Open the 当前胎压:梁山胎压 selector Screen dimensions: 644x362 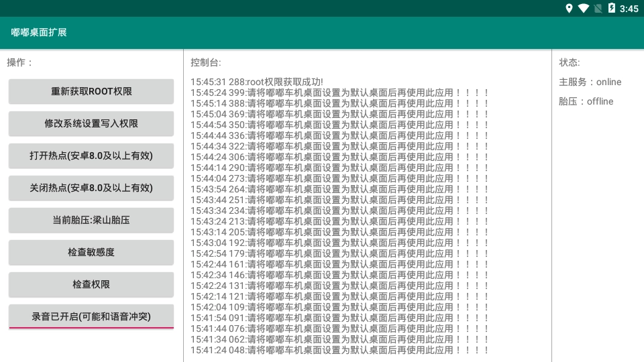pyautogui.click(x=91, y=221)
